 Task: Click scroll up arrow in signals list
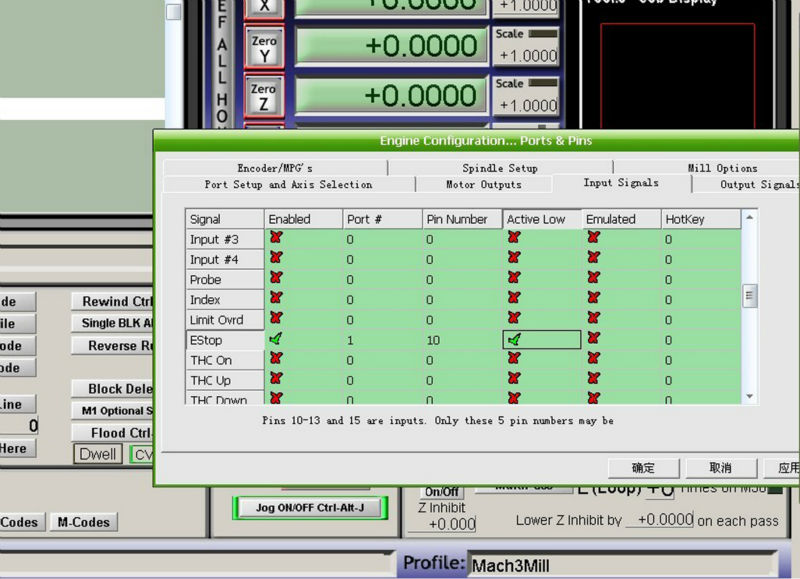click(749, 217)
